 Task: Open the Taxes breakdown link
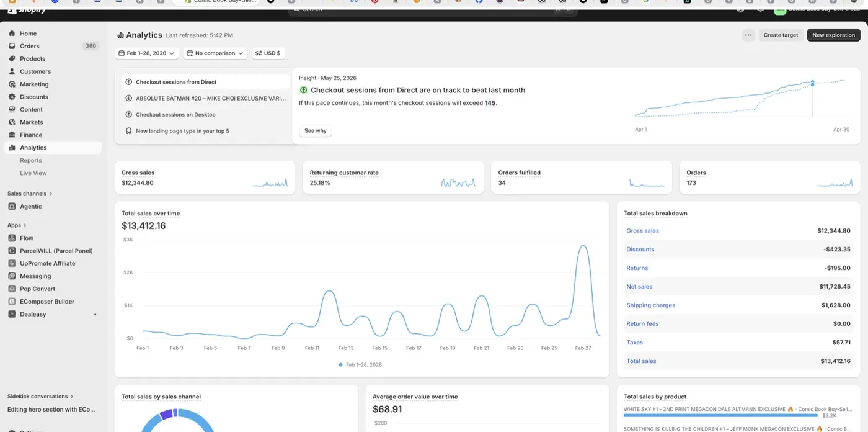pyautogui.click(x=634, y=343)
